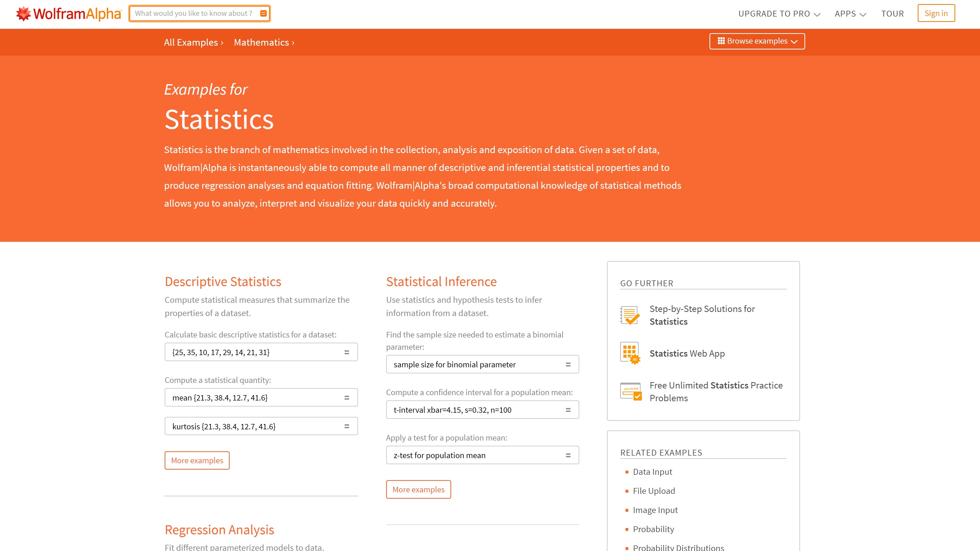
Task: Click the orange compute icon in search box
Action: pyautogui.click(x=263, y=14)
